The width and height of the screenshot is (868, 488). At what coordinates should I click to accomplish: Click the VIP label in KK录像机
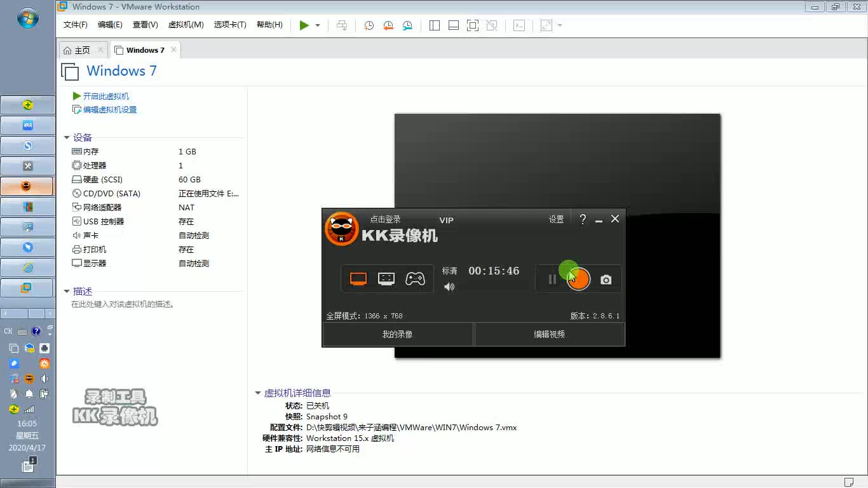point(447,220)
